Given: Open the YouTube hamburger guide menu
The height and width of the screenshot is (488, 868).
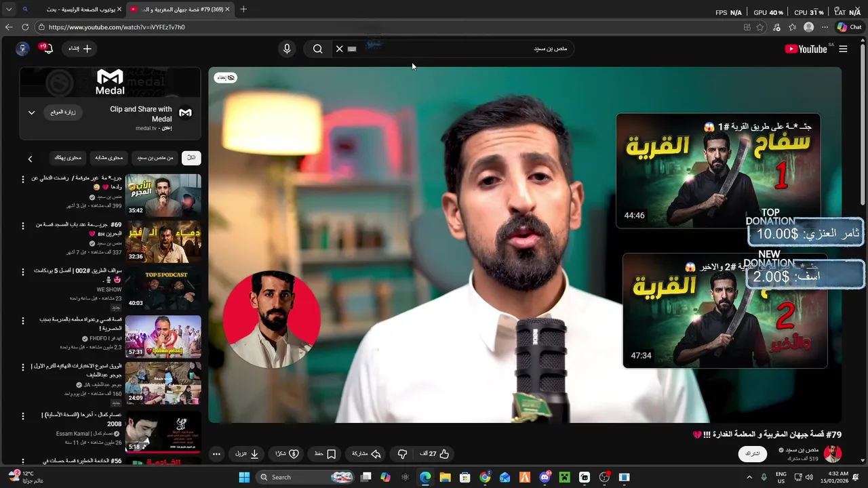Looking at the screenshot, I should pyautogui.click(x=843, y=49).
